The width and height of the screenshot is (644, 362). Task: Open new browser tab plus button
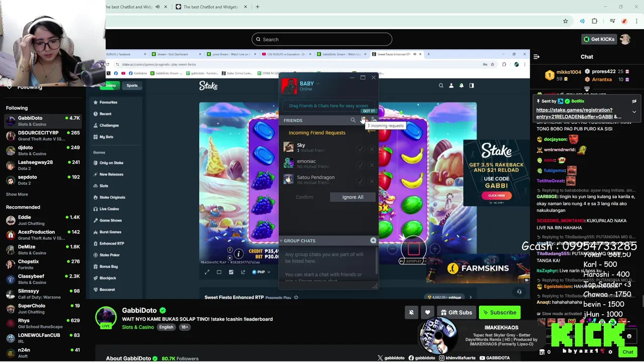pyautogui.click(x=257, y=7)
